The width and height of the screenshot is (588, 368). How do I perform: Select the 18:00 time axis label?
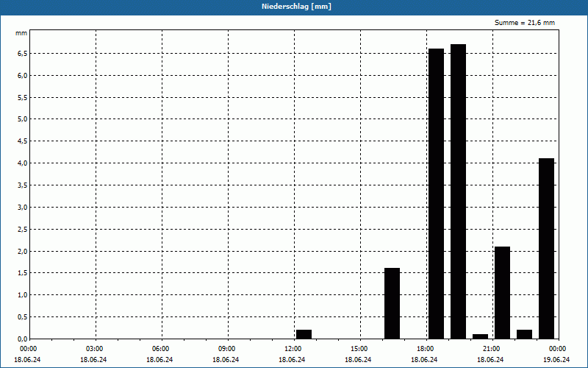point(425,348)
